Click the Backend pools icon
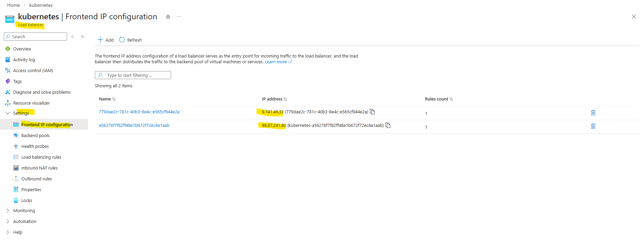 (x=16, y=135)
